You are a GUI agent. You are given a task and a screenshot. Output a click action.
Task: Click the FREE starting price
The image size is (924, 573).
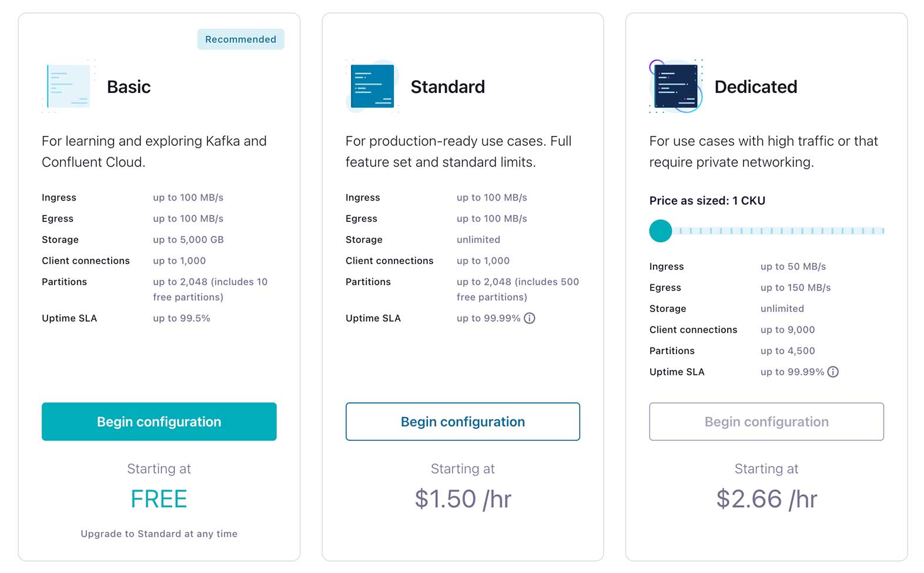[x=159, y=499]
